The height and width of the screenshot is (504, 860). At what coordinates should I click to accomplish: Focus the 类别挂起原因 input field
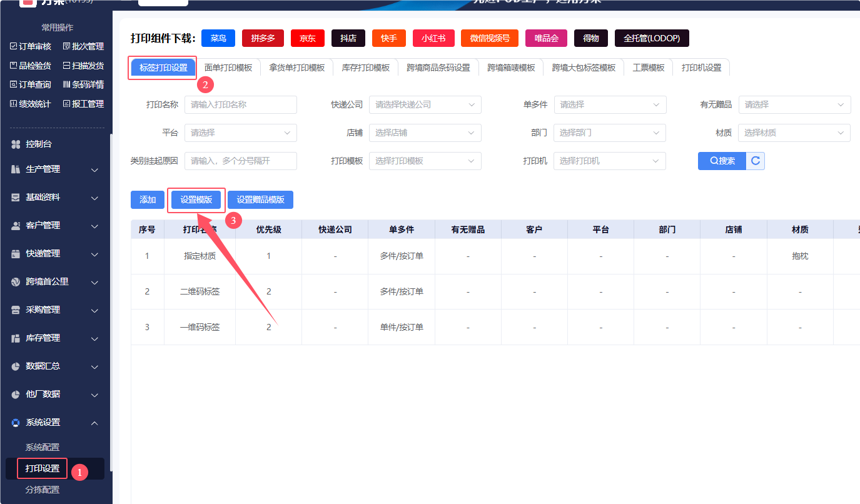pos(241,161)
